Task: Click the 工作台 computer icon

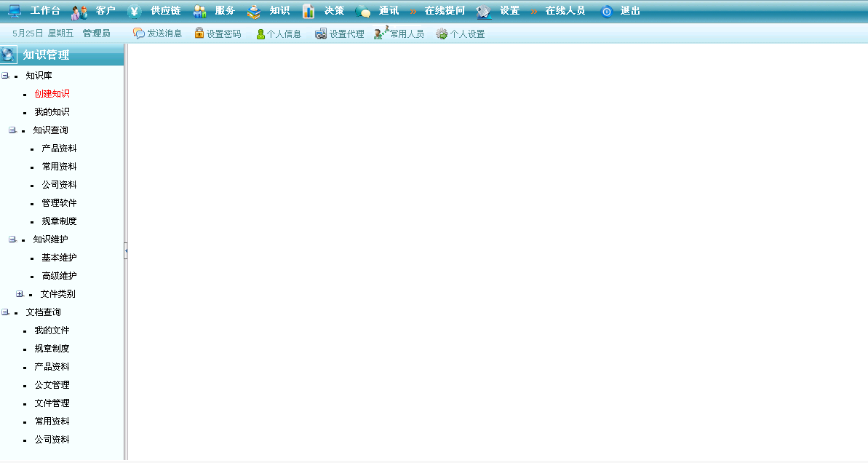Action: [x=15, y=11]
